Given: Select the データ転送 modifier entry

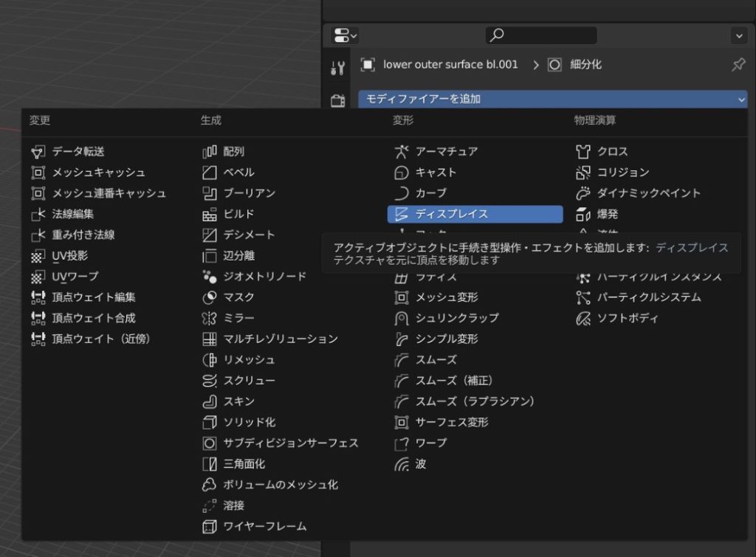Looking at the screenshot, I should pyautogui.click(x=78, y=151).
